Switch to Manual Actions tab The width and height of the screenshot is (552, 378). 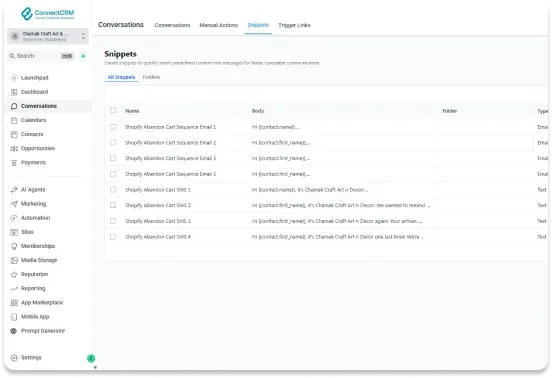click(x=219, y=25)
